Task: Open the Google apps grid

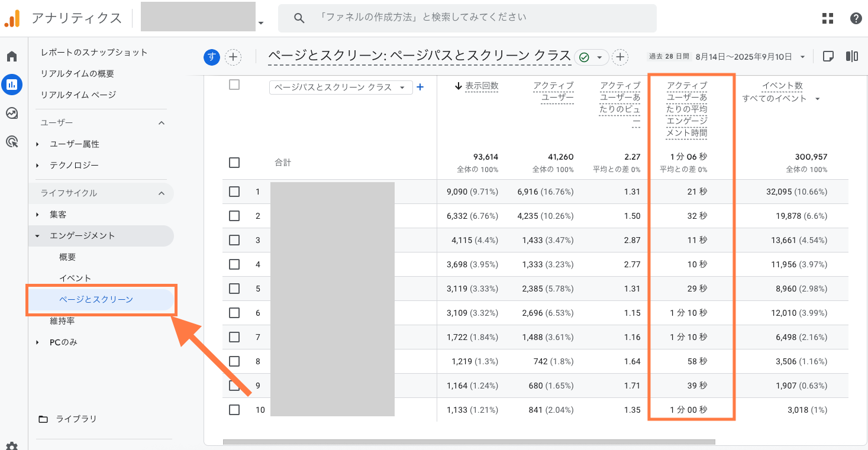Action: pos(827,18)
